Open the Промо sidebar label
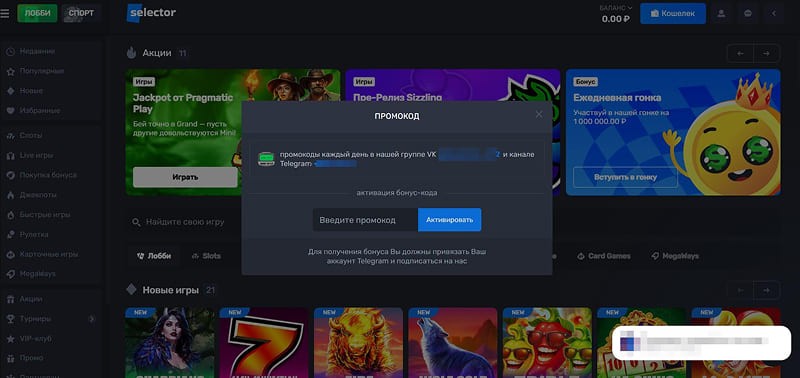800x378 pixels. 32,358
